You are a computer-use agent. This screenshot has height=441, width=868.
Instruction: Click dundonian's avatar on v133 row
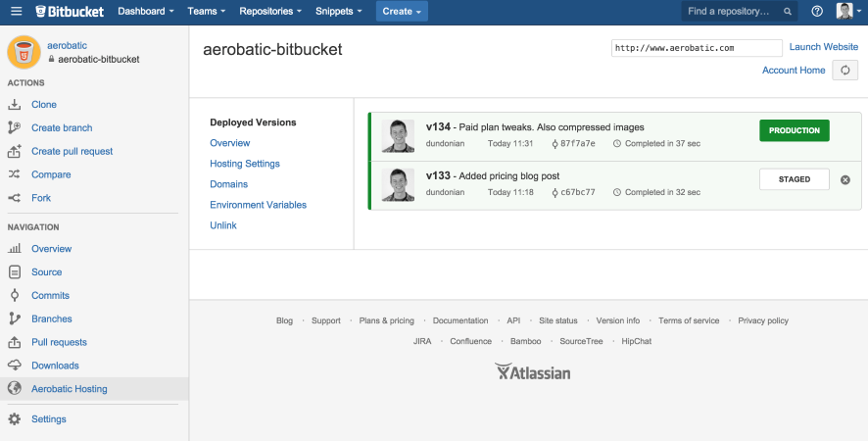pyautogui.click(x=398, y=184)
